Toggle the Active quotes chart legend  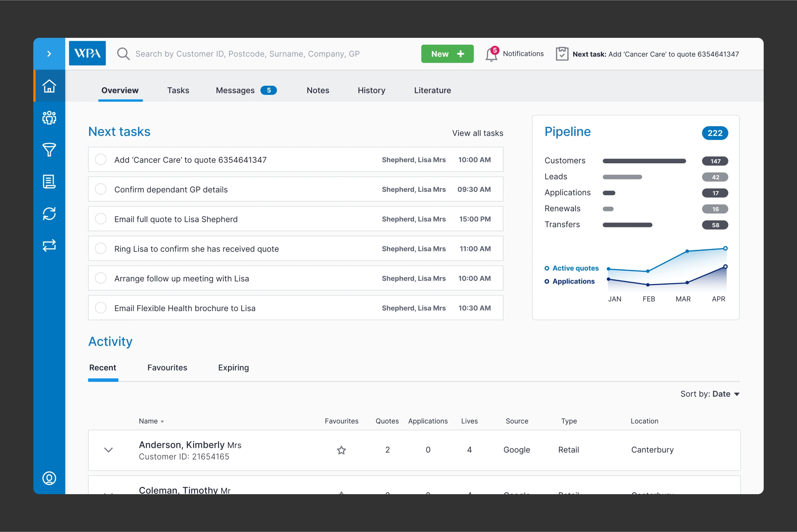click(571, 268)
